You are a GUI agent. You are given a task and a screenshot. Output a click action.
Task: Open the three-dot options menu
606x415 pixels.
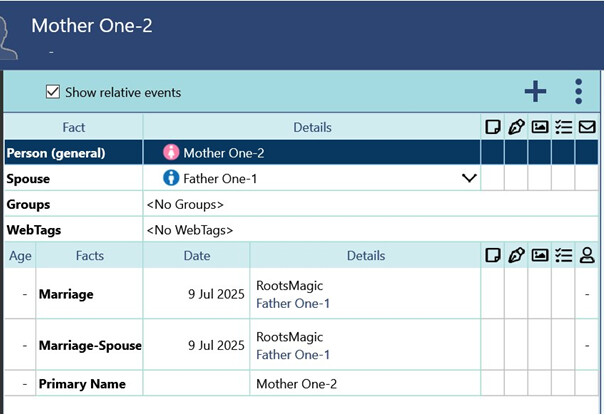tap(578, 92)
